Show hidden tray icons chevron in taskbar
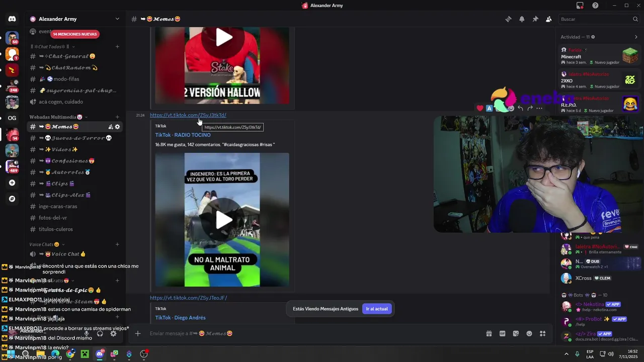 [x=567, y=354]
